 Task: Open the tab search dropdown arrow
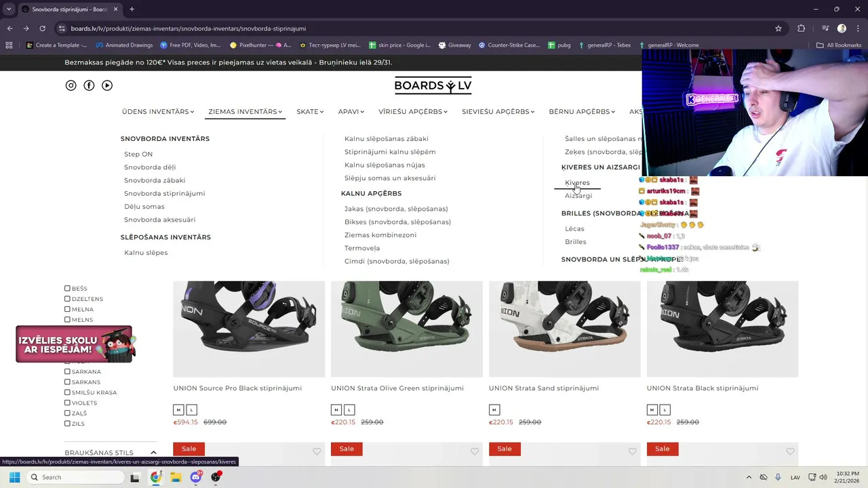[9, 9]
